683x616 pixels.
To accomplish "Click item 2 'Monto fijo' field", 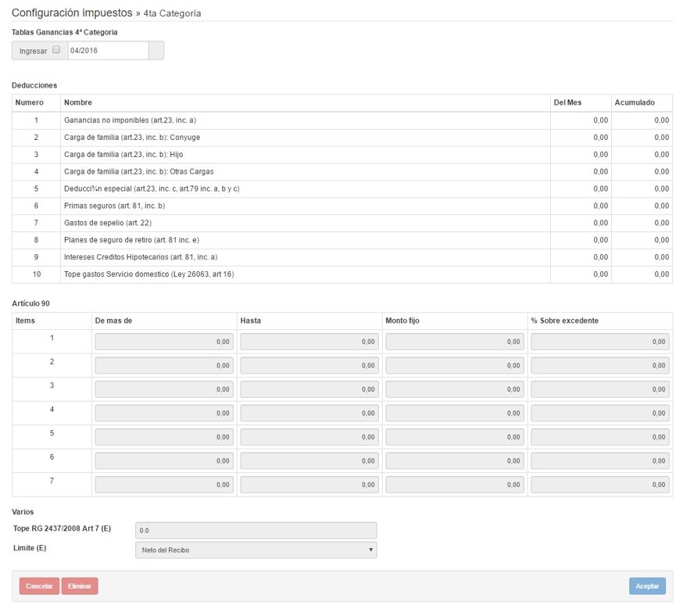I will tap(455, 365).
